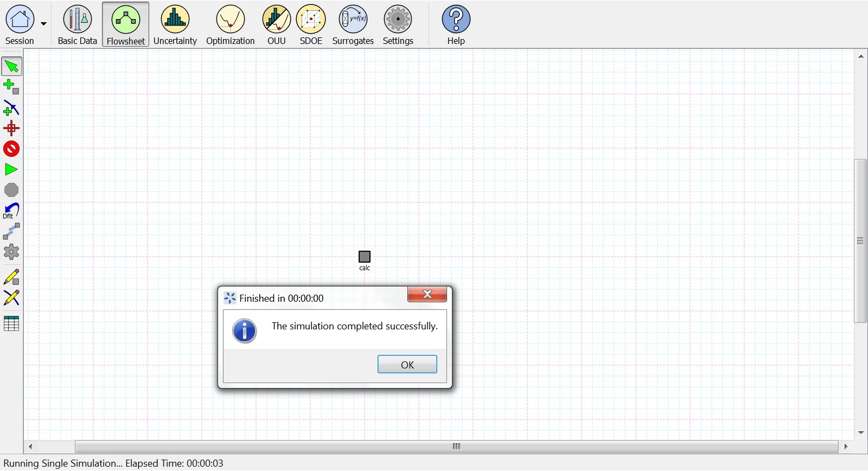Select the red delete tool

coord(11,149)
